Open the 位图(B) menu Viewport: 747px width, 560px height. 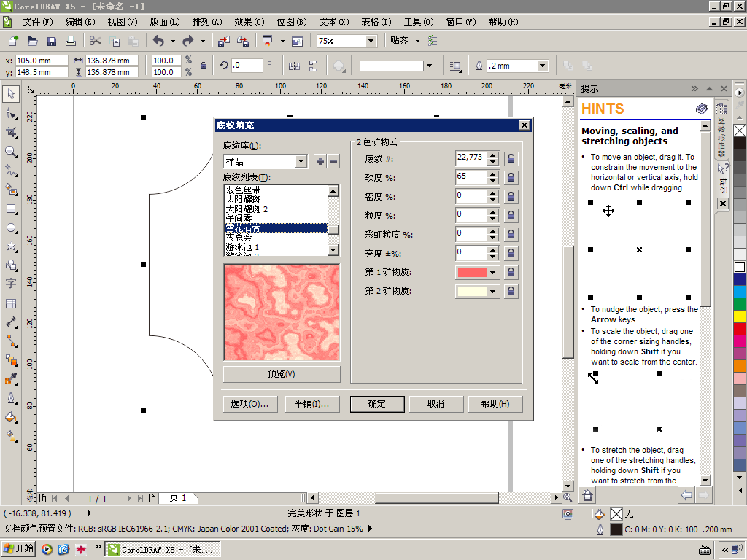click(292, 22)
